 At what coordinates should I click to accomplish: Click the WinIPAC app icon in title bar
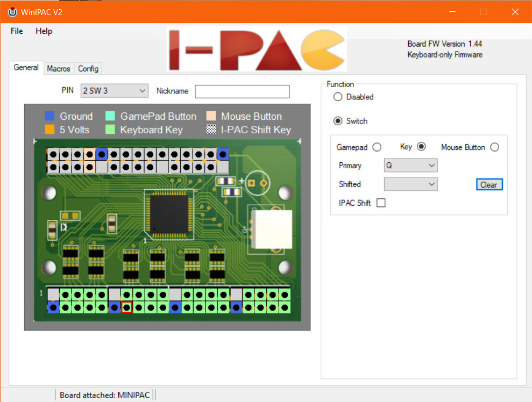pos(12,12)
